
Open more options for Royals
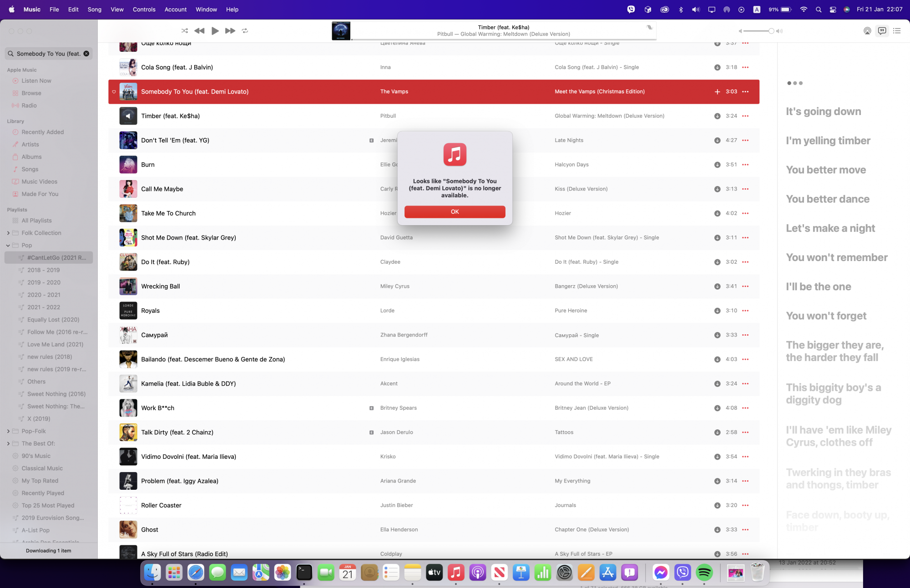point(745,311)
